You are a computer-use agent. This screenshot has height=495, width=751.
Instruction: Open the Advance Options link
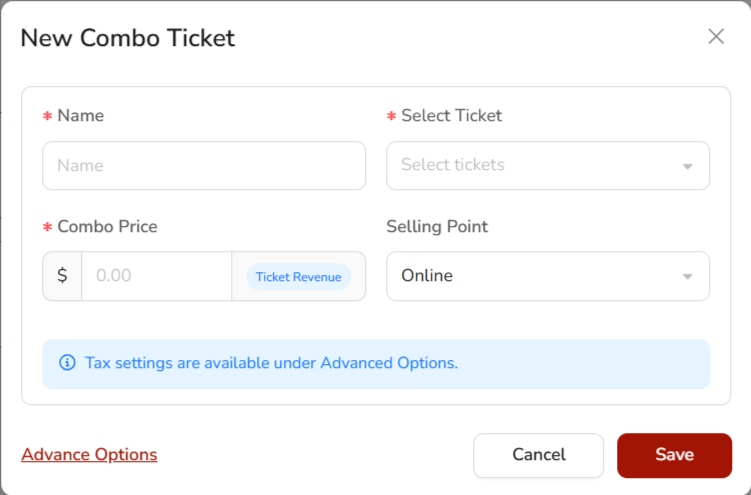pyautogui.click(x=89, y=455)
